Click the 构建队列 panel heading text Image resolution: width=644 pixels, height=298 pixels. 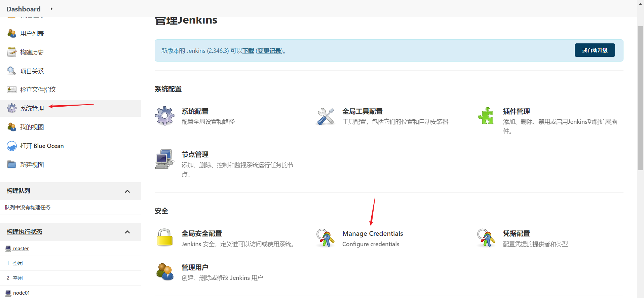(x=18, y=191)
